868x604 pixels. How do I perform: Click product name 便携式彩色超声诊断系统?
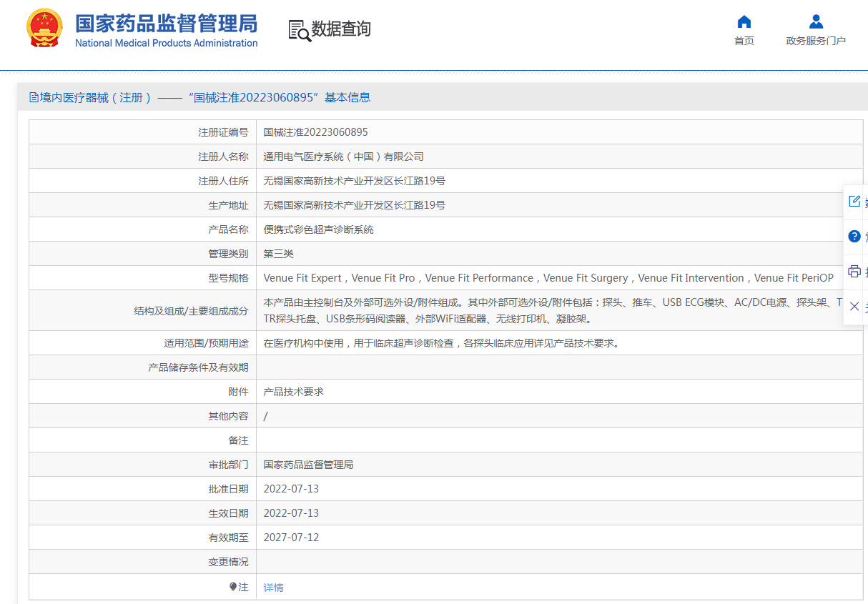[x=319, y=229]
